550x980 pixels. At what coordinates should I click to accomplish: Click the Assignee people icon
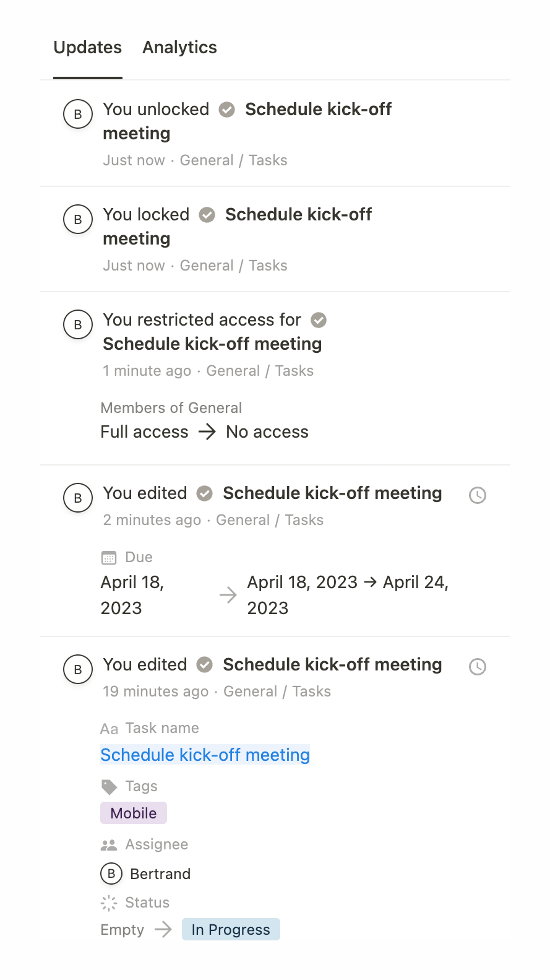pos(109,844)
